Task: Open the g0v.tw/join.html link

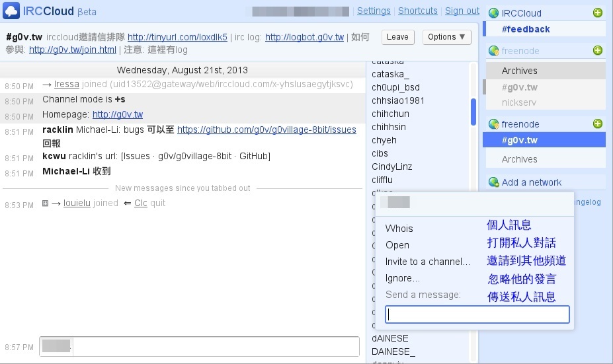Action: (x=72, y=50)
